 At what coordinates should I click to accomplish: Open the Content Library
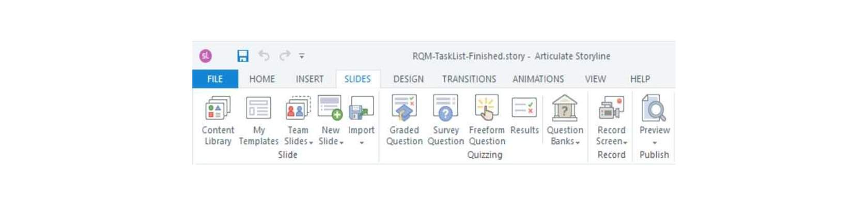pyautogui.click(x=218, y=110)
